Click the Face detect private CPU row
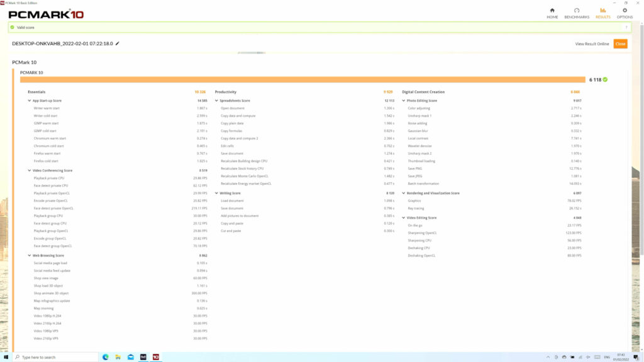The height and width of the screenshot is (362, 644). pyautogui.click(x=120, y=185)
